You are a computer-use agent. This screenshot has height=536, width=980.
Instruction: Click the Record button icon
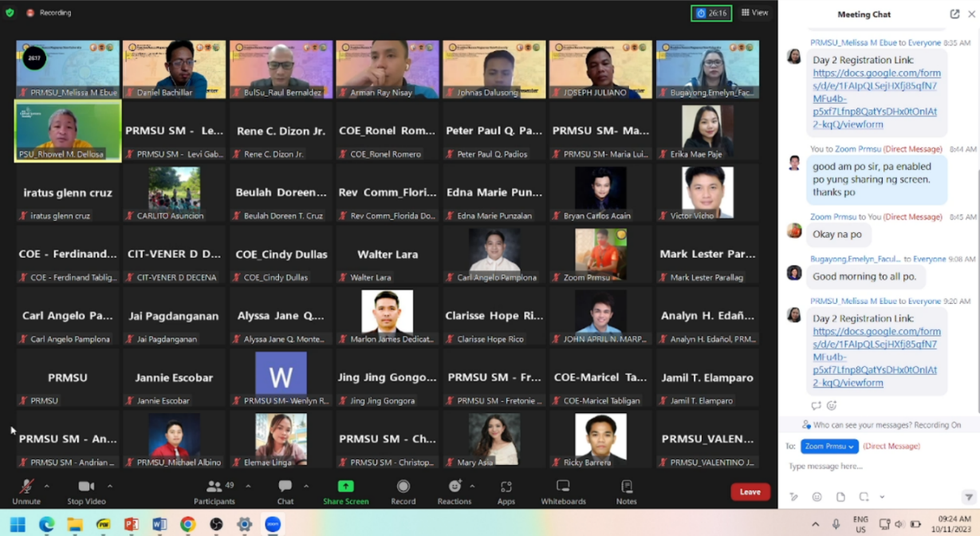pyautogui.click(x=403, y=487)
